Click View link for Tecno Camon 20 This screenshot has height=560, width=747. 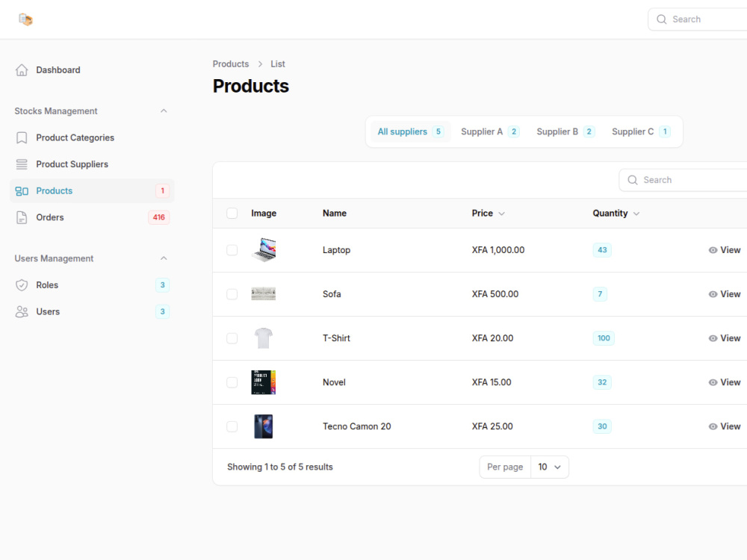click(x=724, y=426)
